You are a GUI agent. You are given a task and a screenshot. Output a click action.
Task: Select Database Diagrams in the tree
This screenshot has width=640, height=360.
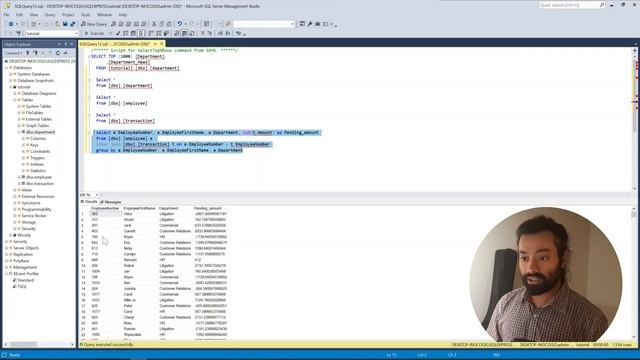click(39, 93)
